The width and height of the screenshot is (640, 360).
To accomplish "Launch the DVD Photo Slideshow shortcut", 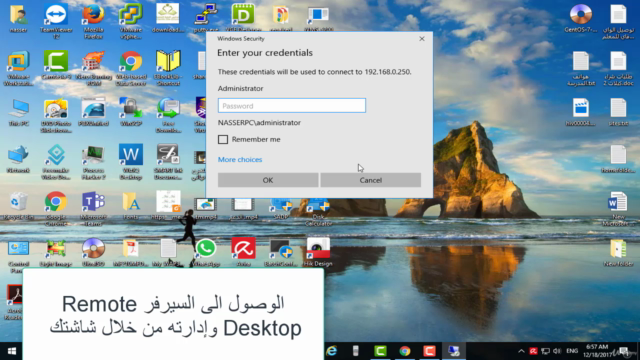I will click(x=56, y=116).
